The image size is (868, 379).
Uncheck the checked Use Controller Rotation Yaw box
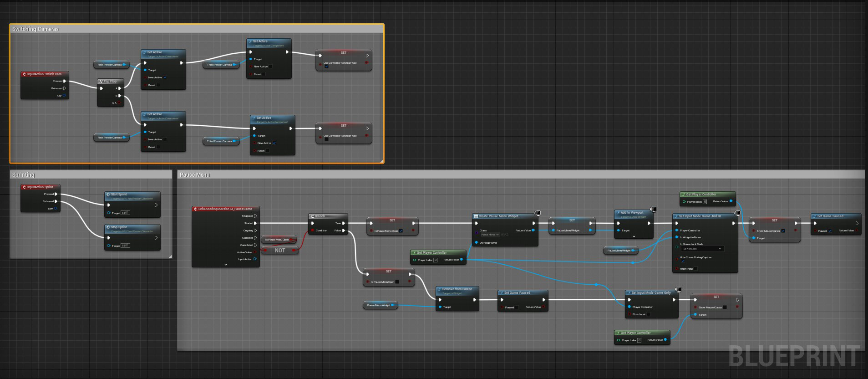326,67
